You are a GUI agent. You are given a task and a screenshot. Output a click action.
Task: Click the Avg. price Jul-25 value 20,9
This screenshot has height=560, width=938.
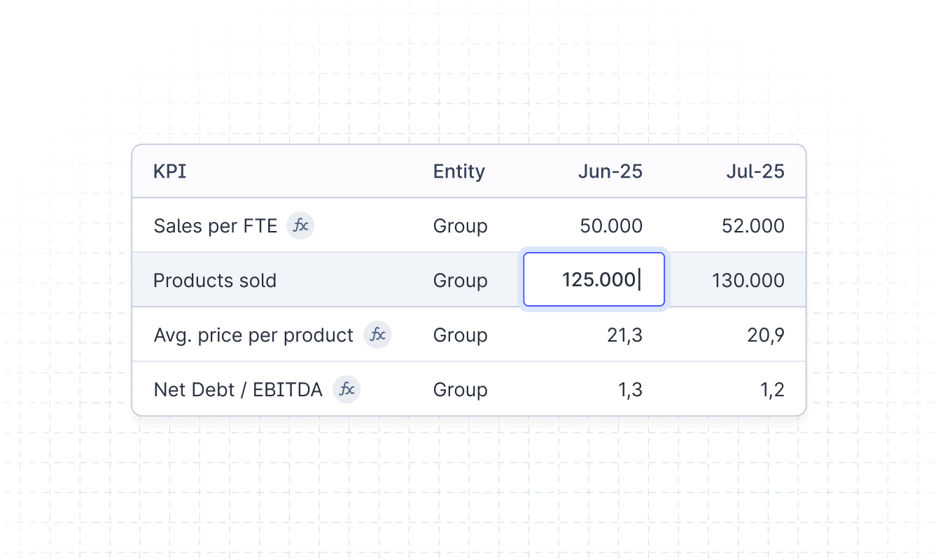click(766, 335)
